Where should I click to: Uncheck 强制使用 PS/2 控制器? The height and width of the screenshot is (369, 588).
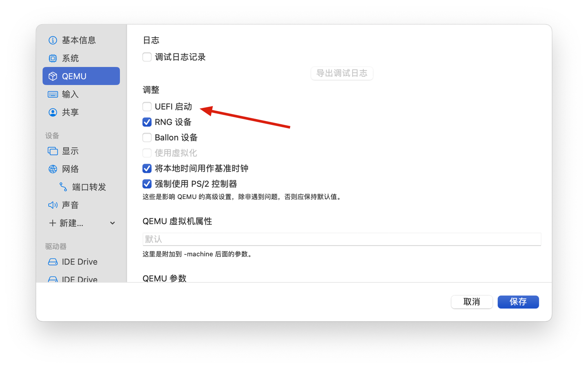pyautogui.click(x=147, y=184)
